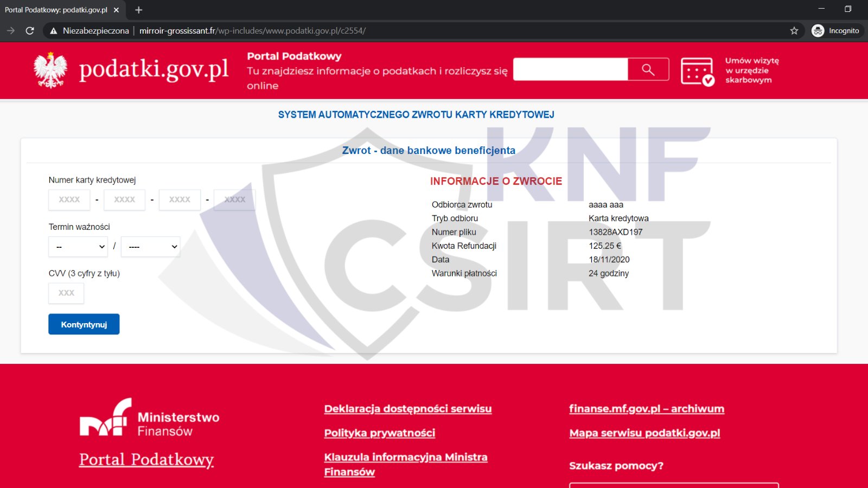Click the CVV input field
Screen dimensions: 868x488
[66, 293]
